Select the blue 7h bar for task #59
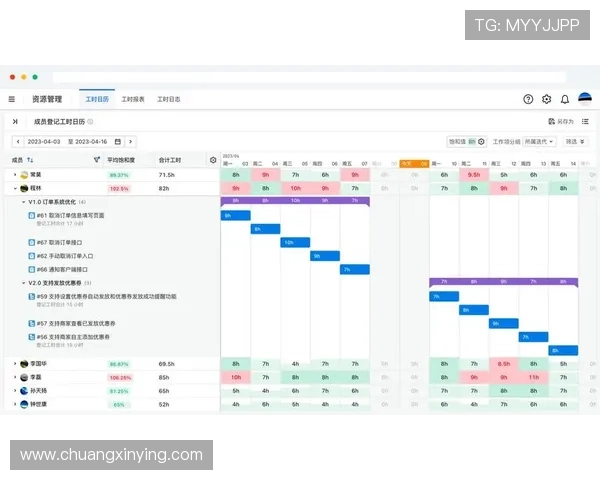Image resolution: width=600 pixels, height=480 pixels. 444,296
